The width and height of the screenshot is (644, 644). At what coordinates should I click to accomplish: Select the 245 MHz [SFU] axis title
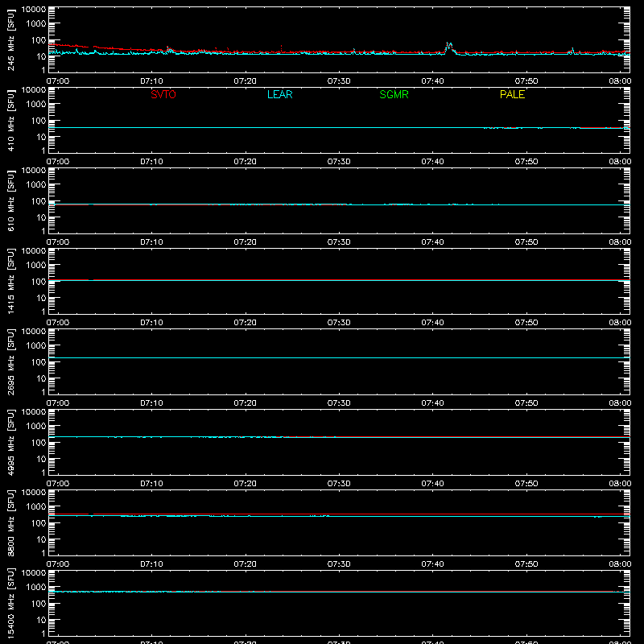[x=11, y=39]
